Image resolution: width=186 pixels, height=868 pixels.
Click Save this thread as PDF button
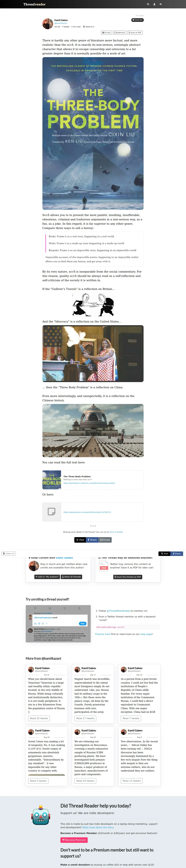pyautogui.click(x=128, y=577)
